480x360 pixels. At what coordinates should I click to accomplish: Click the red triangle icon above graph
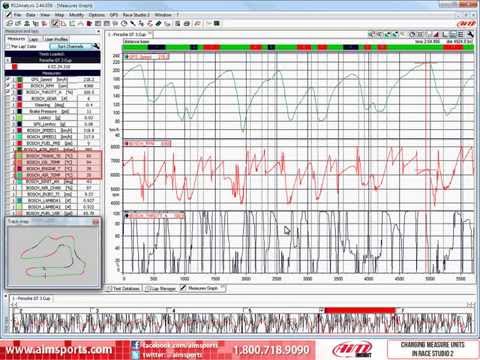(436, 35)
